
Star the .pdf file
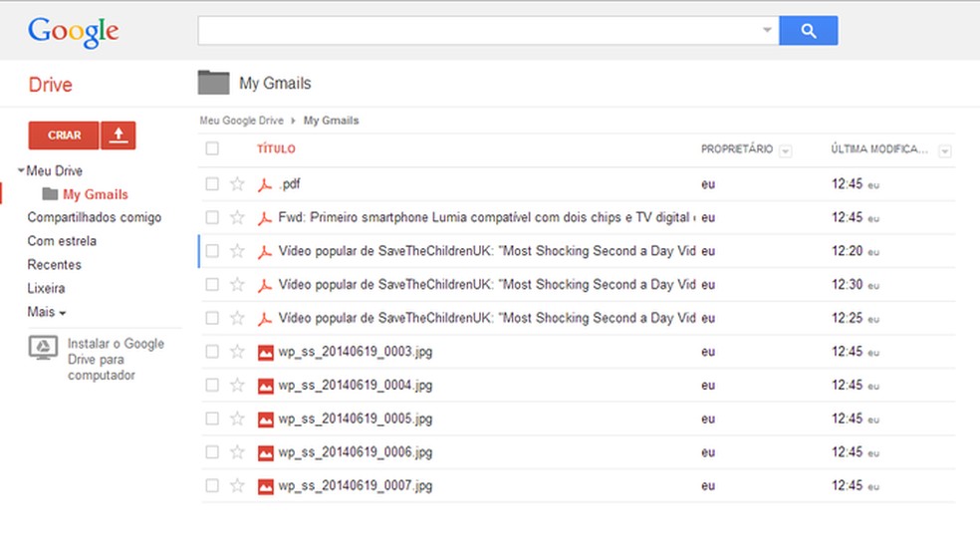click(237, 183)
